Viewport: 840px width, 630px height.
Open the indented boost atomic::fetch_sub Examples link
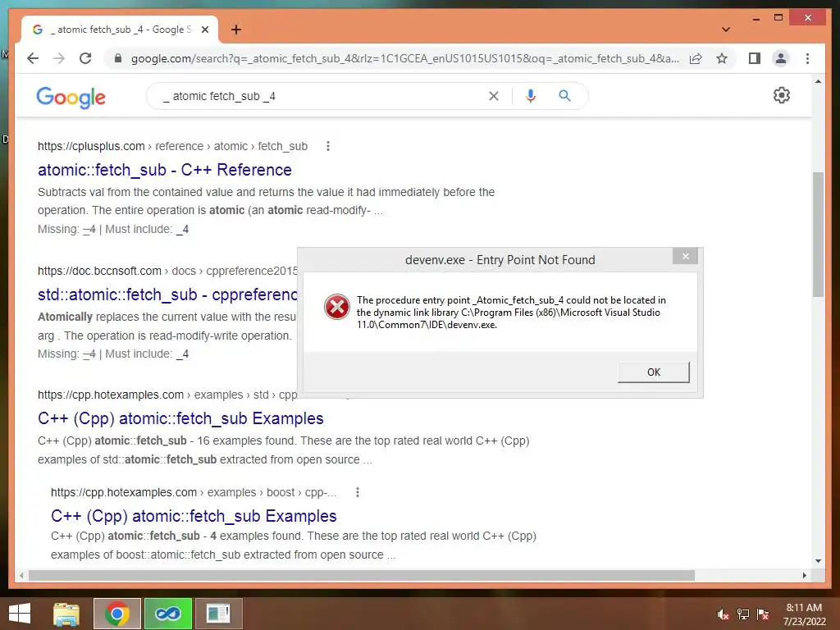pos(194,516)
